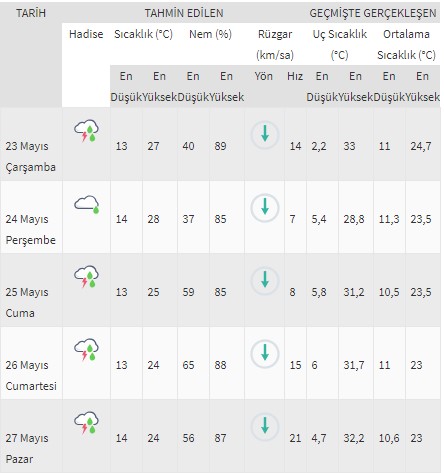Screen dimensions: 444x473
Task: Click the Hadise column header
Action: pyautogui.click(x=86, y=34)
